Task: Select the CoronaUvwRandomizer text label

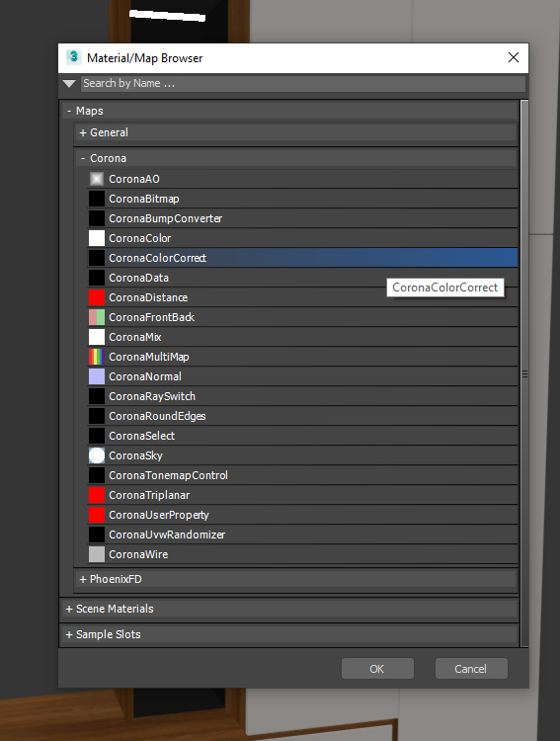Action: click(167, 535)
